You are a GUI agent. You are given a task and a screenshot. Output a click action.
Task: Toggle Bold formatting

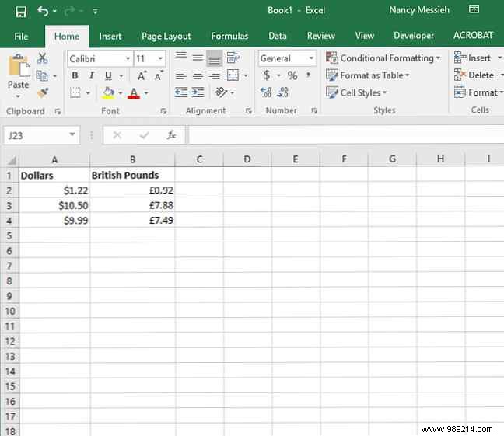point(75,76)
